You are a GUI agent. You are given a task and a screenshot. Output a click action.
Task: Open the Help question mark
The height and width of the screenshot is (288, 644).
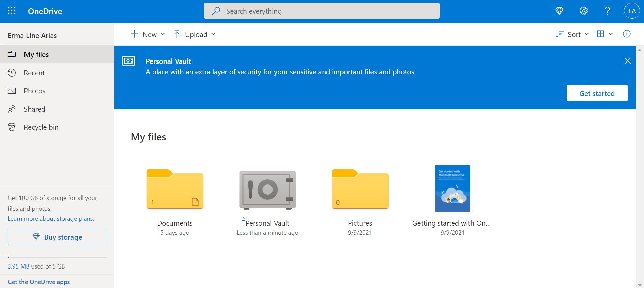point(607,11)
